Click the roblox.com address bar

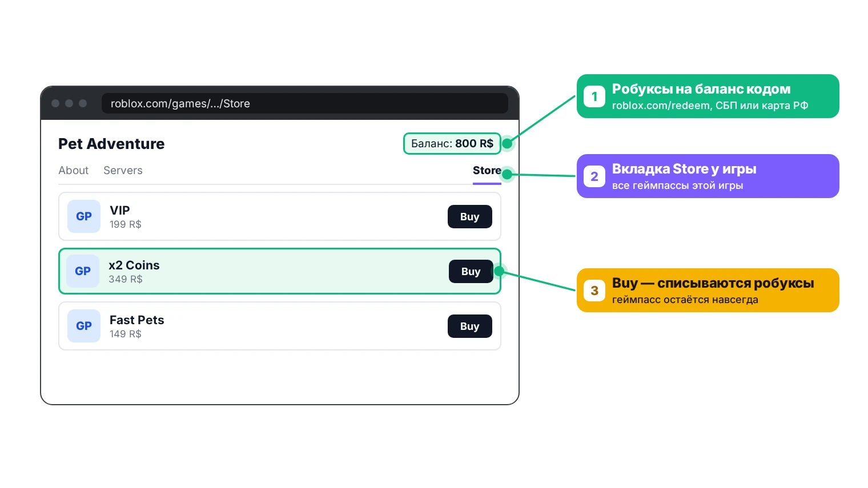click(305, 103)
